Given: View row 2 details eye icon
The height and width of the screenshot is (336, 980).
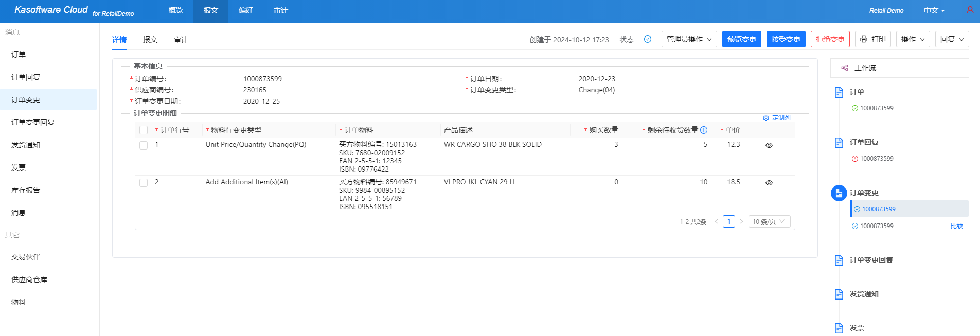Looking at the screenshot, I should pos(769,183).
